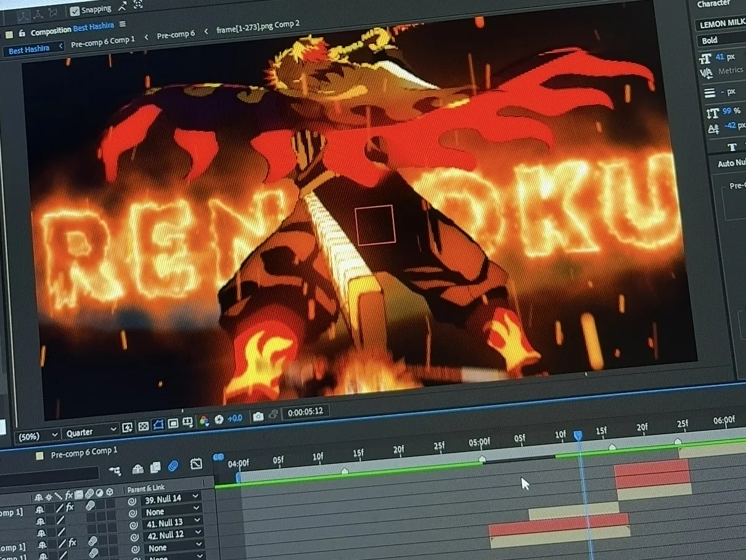Toggle the composition viewer lock icon
The image size is (746, 560).
[22, 33]
